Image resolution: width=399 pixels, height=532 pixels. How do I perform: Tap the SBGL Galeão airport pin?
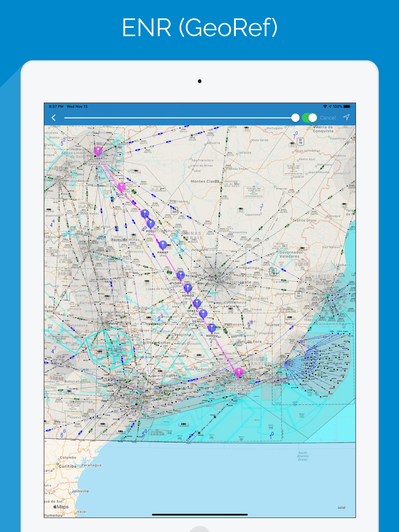(239, 372)
